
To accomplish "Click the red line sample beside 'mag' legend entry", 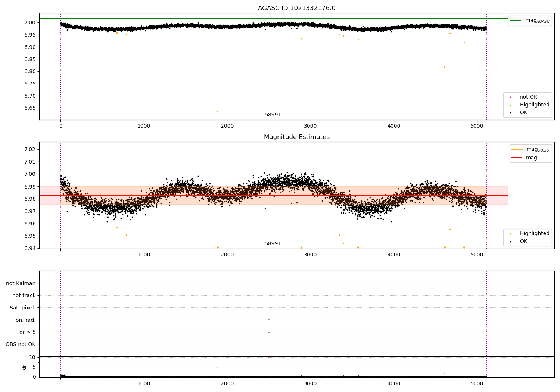I will [517, 158].
